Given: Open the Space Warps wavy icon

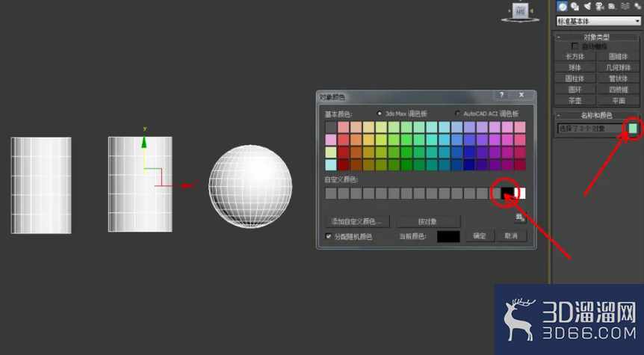Looking at the screenshot, I should [x=625, y=6].
